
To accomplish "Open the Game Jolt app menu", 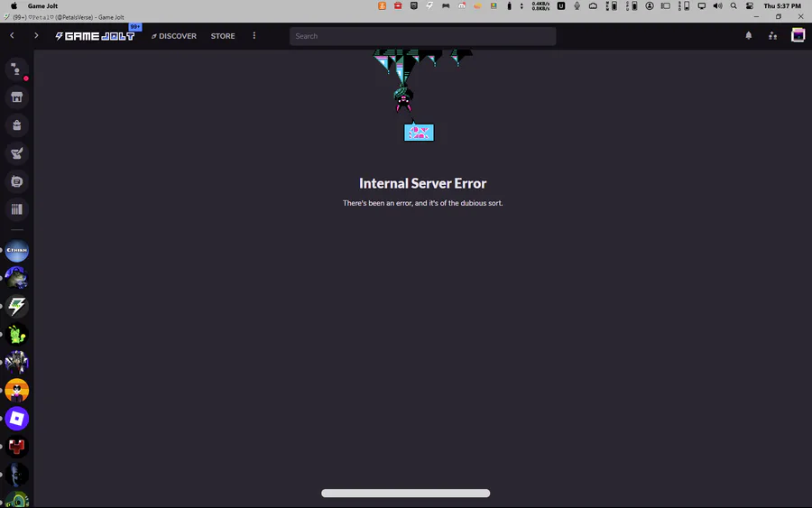I will pos(42,5).
